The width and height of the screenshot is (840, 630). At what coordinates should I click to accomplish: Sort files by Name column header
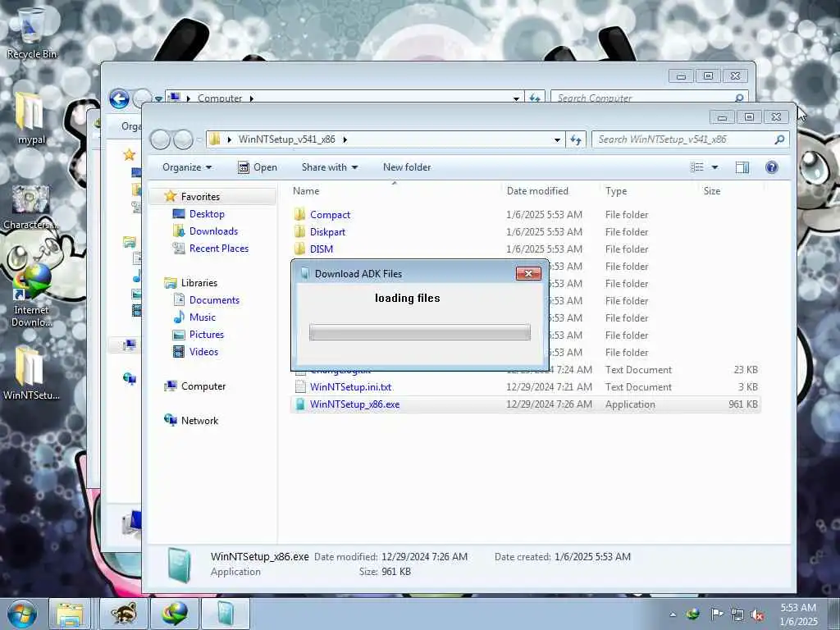pyautogui.click(x=306, y=190)
